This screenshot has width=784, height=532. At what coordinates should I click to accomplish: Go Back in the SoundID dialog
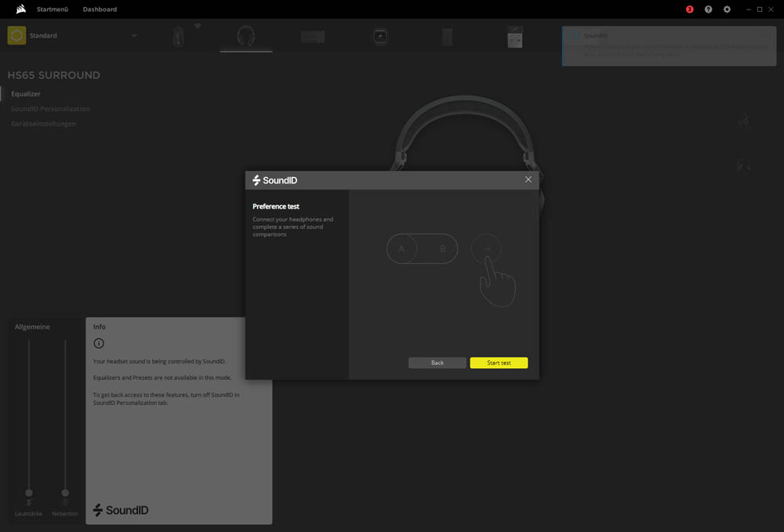(437, 363)
